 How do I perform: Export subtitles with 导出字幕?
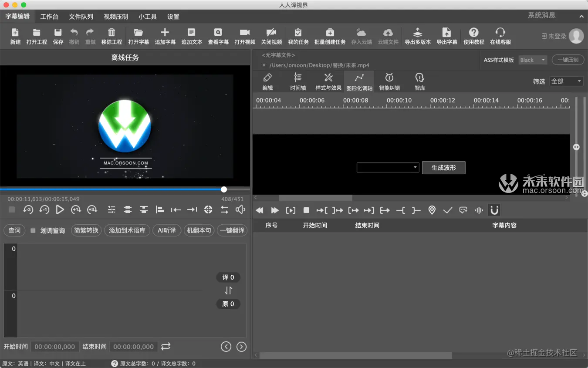tap(447, 36)
